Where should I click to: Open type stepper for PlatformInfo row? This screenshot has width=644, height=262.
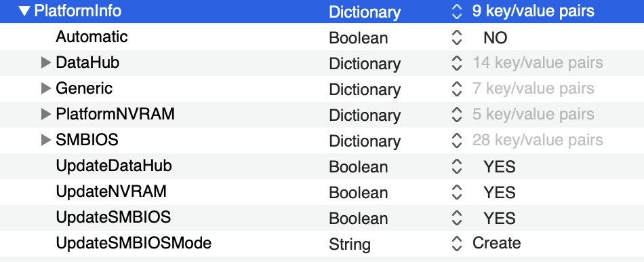pos(457,12)
